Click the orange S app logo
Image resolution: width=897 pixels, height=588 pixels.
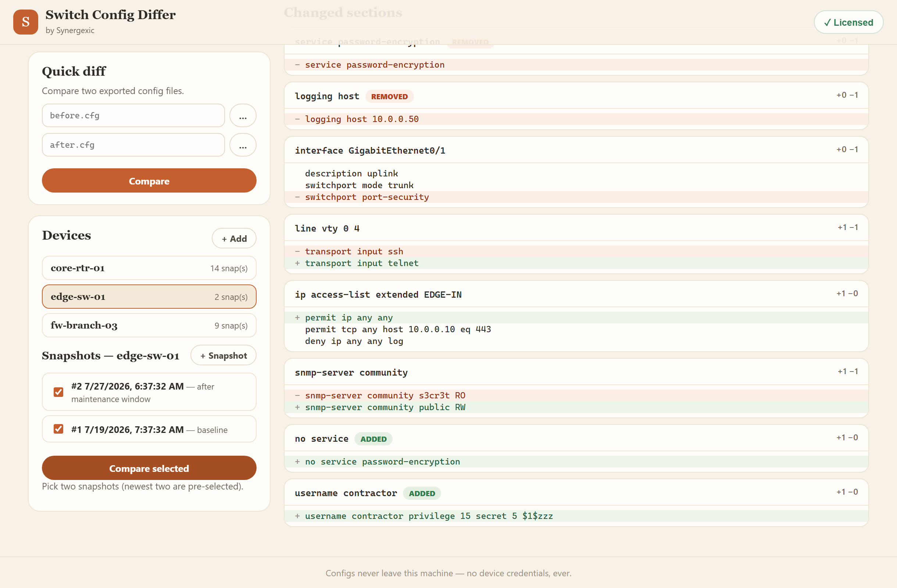(x=25, y=22)
